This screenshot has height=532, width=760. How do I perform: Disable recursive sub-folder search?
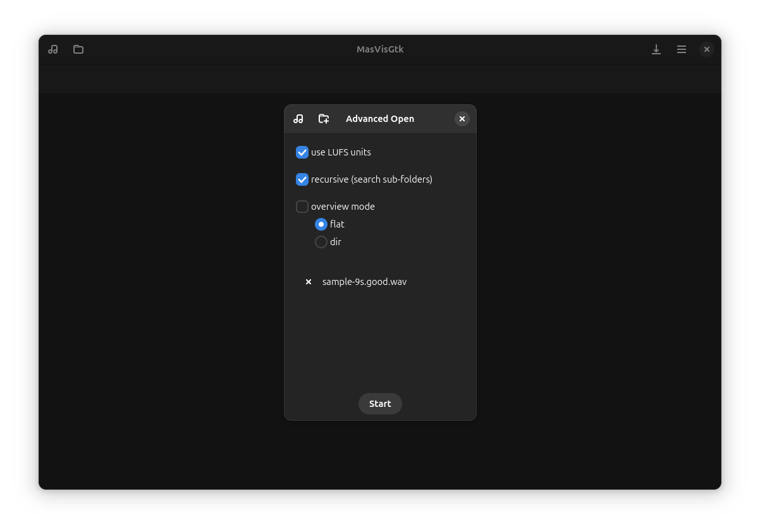pyautogui.click(x=302, y=179)
